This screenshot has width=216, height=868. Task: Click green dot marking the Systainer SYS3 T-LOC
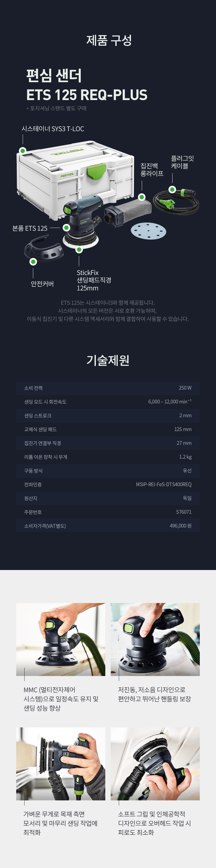22,151
